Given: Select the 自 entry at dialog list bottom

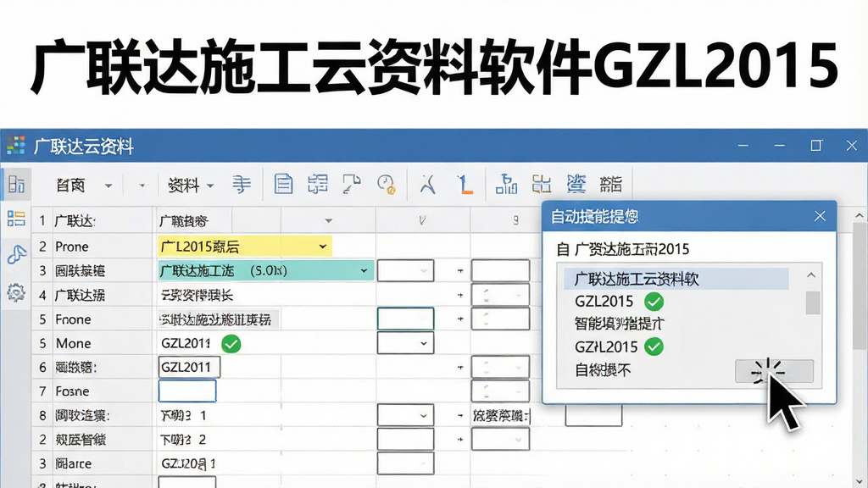Looking at the screenshot, I should [603, 369].
